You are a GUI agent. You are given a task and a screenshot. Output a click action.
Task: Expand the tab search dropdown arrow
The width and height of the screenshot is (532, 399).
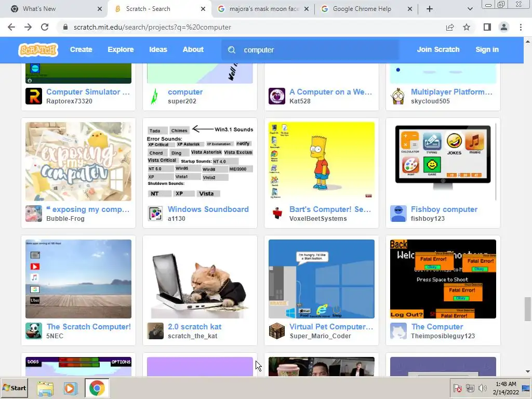tap(470, 9)
